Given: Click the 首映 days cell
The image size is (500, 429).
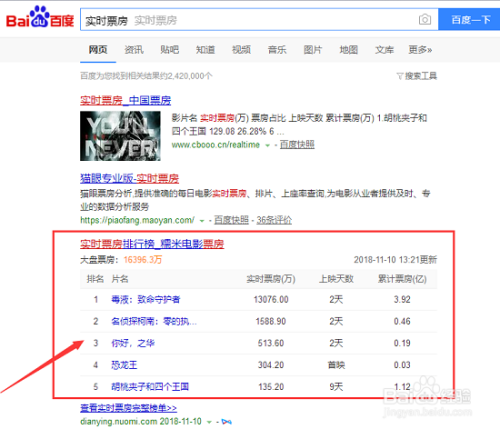Looking at the screenshot, I should [336, 365].
